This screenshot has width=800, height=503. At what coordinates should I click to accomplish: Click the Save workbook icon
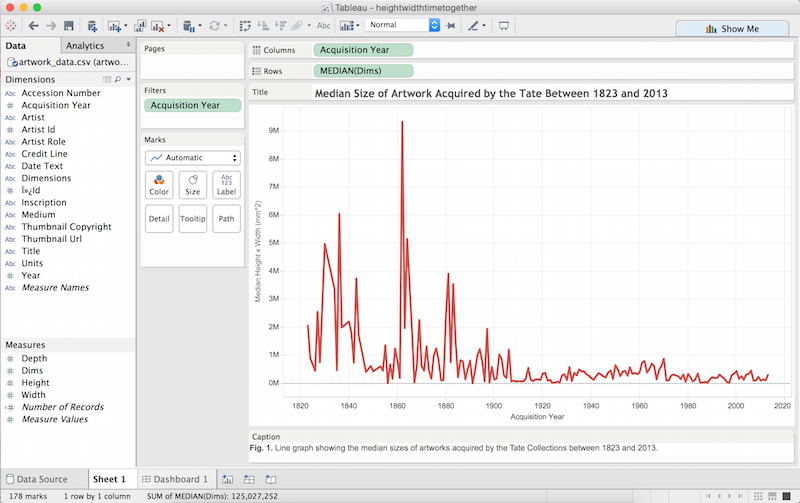click(69, 26)
